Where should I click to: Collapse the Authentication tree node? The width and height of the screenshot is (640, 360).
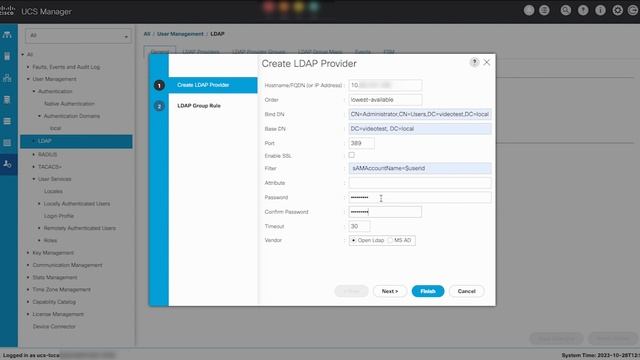[34, 91]
